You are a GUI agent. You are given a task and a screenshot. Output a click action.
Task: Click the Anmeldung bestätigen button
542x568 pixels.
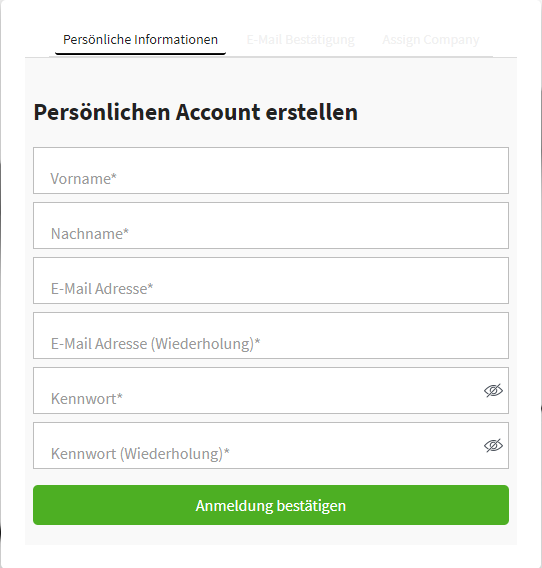pos(271,505)
